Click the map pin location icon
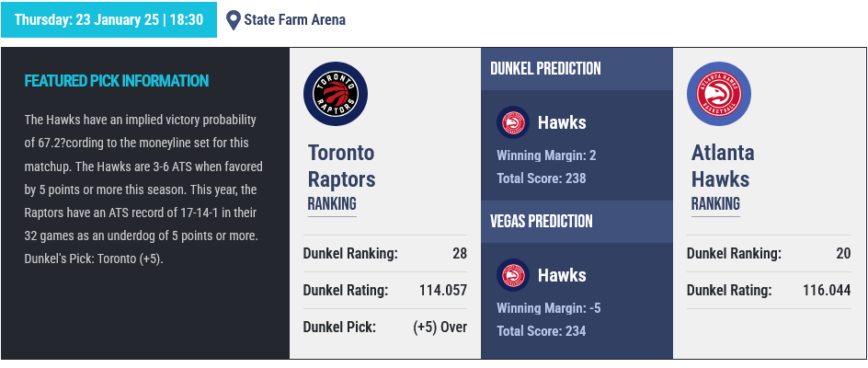The width and height of the screenshot is (868, 368). (234, 20)
